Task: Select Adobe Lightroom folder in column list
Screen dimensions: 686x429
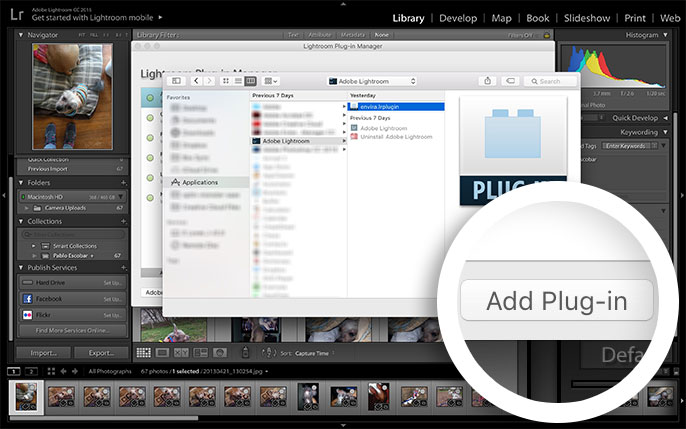Action: tap(298, 141)
